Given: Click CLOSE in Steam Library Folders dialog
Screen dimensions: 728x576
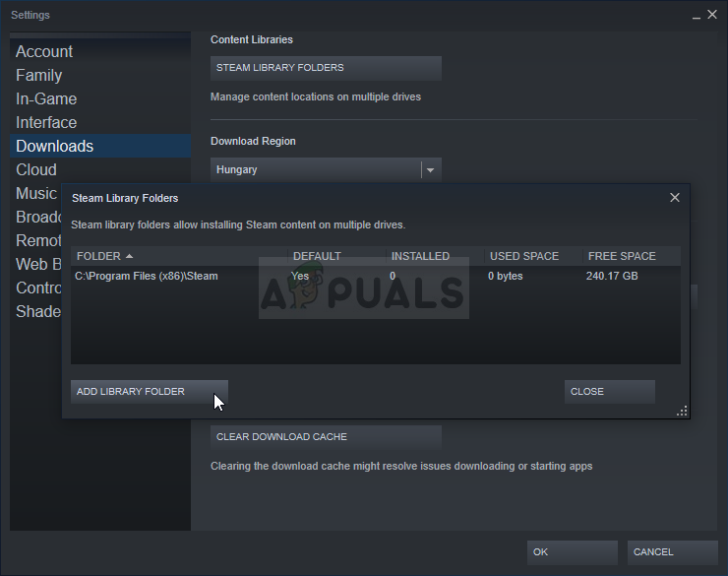Looking at the screenshot, I should pyautogui.click(x=609, y=392).
